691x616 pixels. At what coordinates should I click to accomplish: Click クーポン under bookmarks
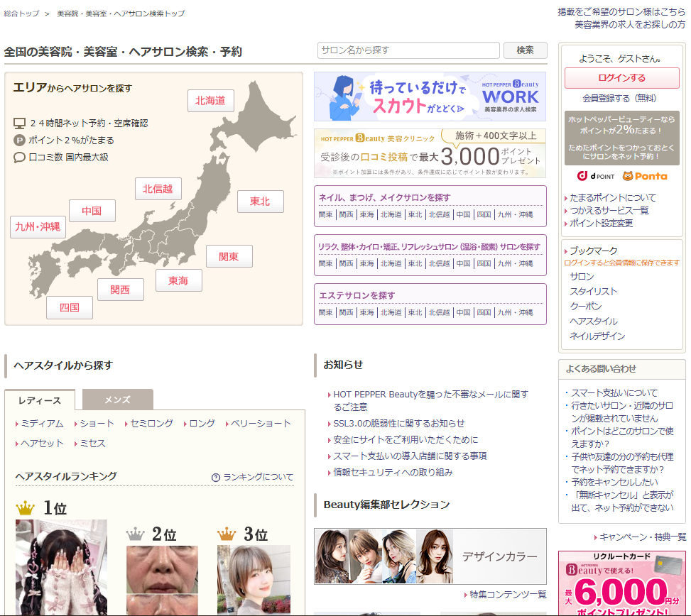(585, 307)
